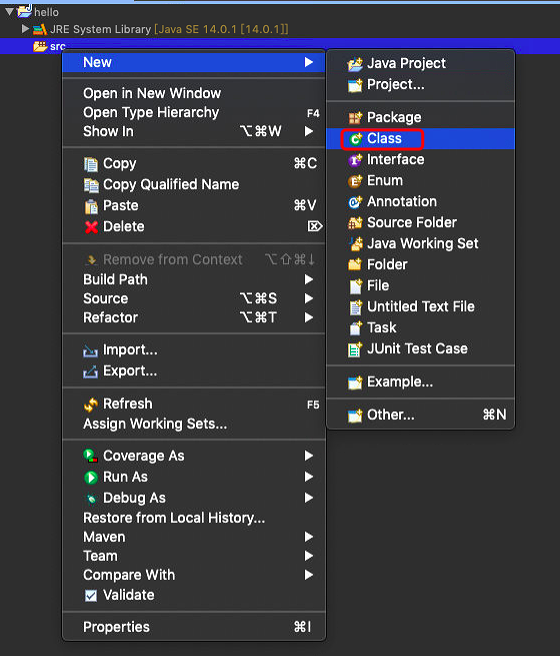Open the Team submenu arrow
Screen dimensions: 560x656
pyautogui.click(x=309, y=556)
